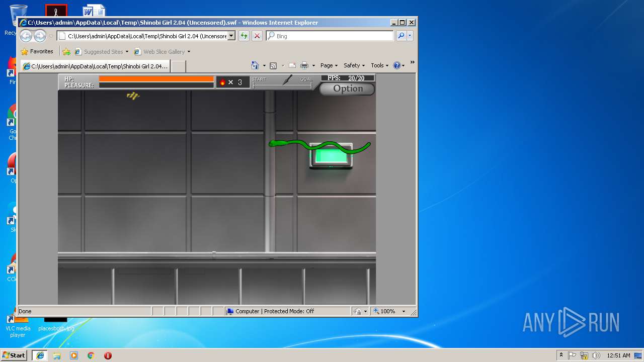
Task: Click the green snake enemy
Action: click(x=319, y=145)
